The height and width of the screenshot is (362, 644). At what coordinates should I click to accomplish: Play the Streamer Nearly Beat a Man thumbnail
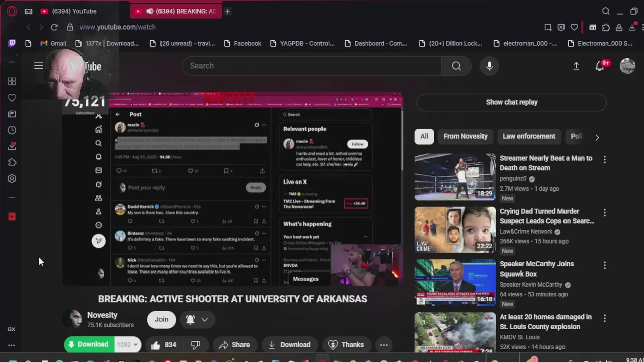coord(455,177)
